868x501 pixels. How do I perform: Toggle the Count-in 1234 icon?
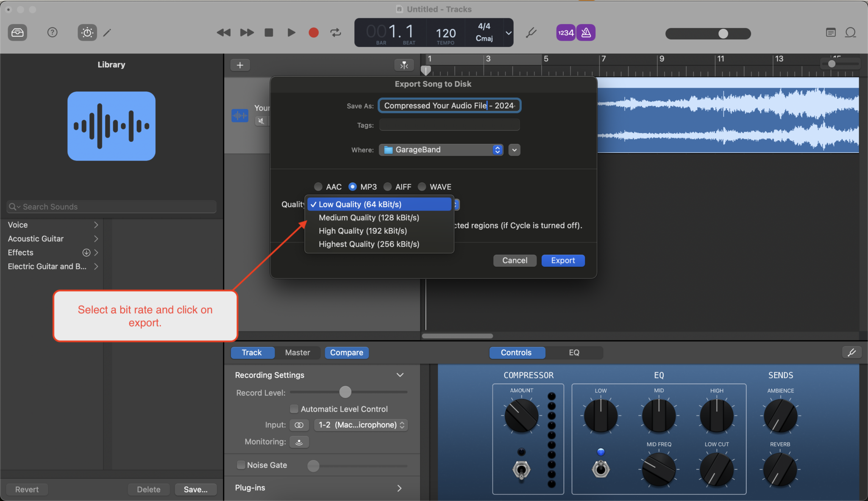pos(565,32)
